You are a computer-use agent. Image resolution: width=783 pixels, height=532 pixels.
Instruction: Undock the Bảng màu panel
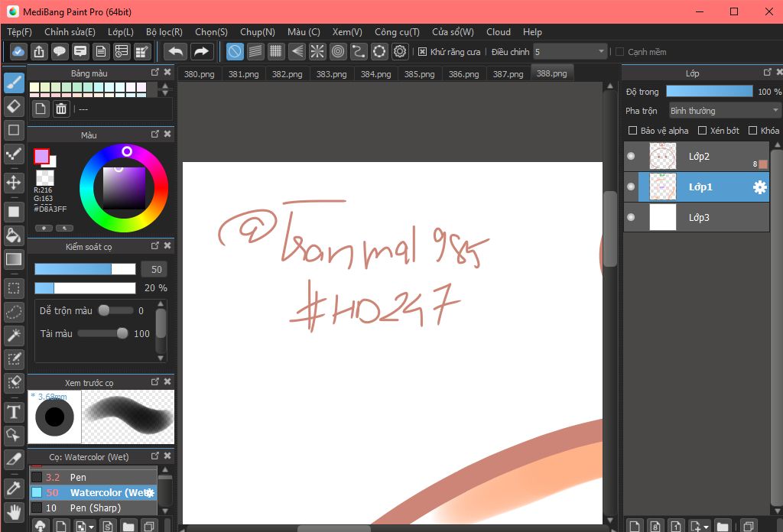click(154, 73)
